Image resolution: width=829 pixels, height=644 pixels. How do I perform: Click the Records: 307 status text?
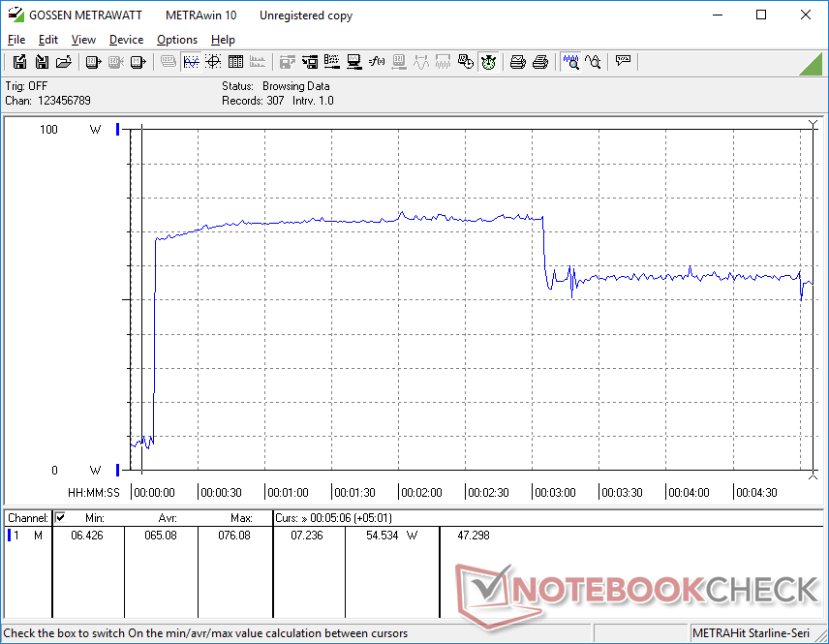253,101
